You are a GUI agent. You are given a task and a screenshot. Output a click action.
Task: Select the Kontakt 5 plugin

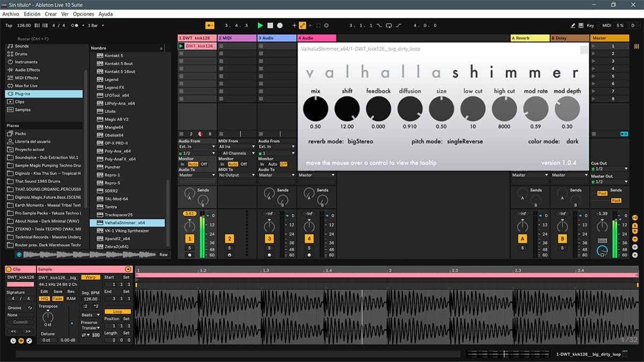pyautogui.click(x=127, y=56)
